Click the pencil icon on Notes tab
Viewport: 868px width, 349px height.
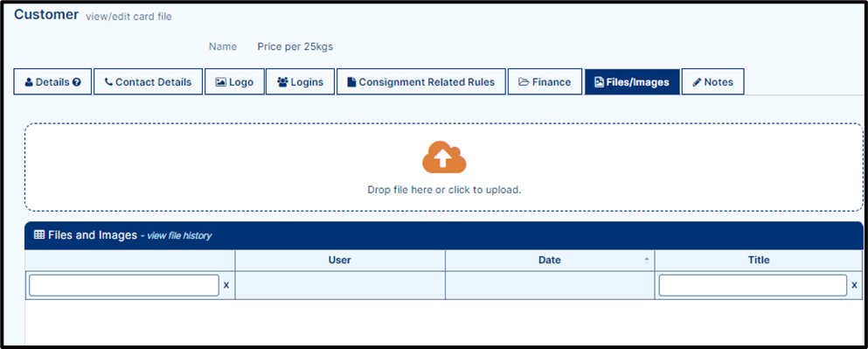[x=697, y=82]
